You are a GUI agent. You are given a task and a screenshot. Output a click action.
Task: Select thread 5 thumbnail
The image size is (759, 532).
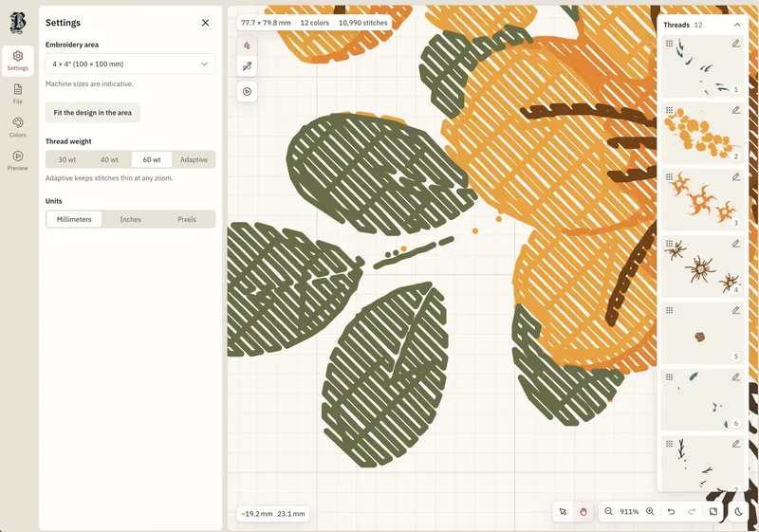coord(702,333)
